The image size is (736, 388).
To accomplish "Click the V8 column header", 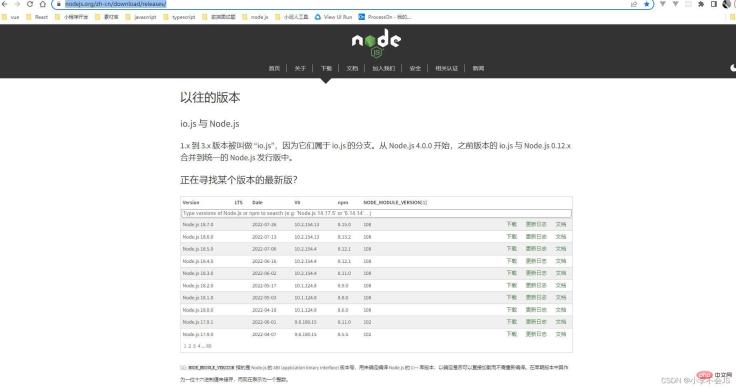I will click(297, 203).
